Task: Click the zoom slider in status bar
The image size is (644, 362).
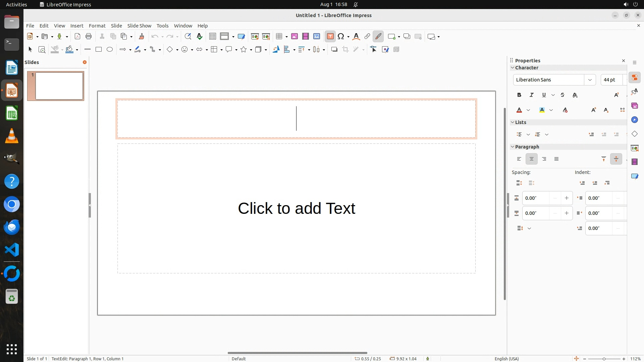Action: point(604,359)
